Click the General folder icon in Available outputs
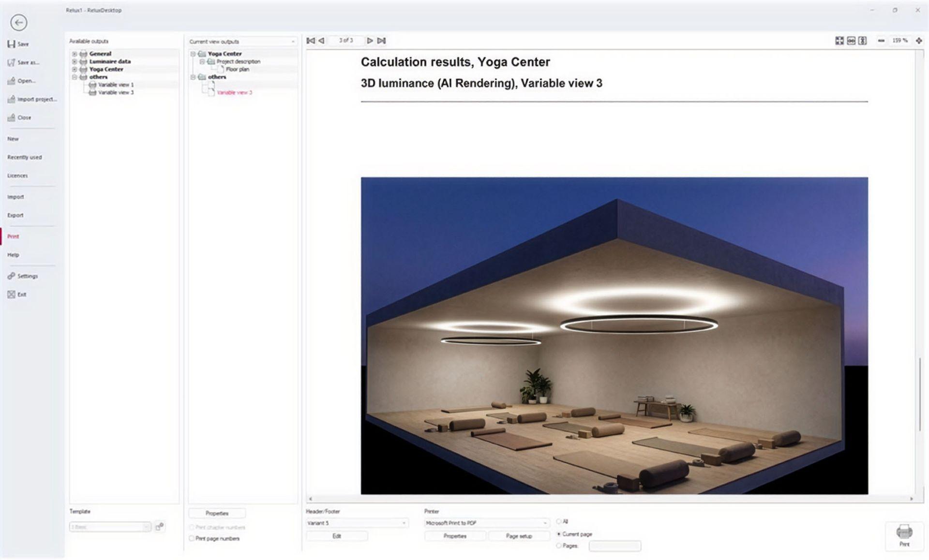929x560 pixels. [x=83, y=54]
